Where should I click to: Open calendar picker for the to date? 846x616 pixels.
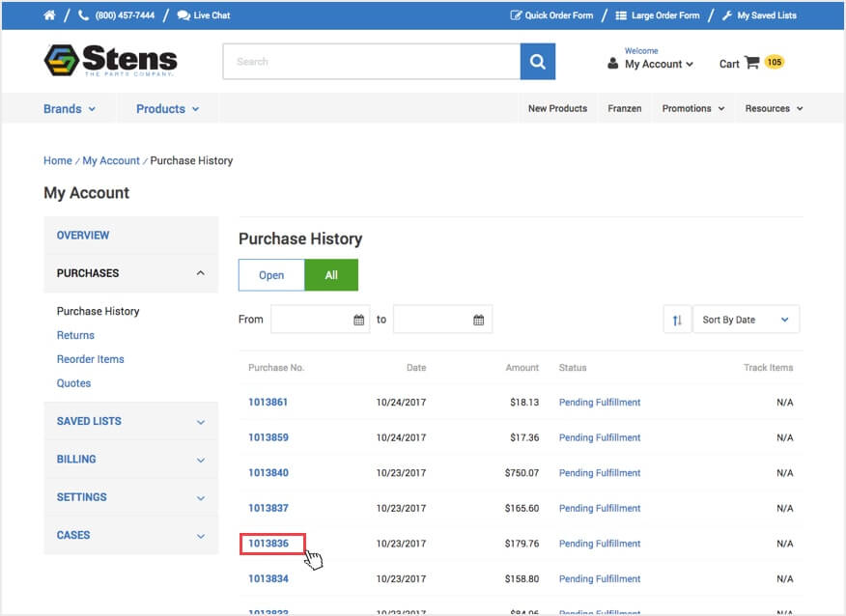click(x=479, y=320)
